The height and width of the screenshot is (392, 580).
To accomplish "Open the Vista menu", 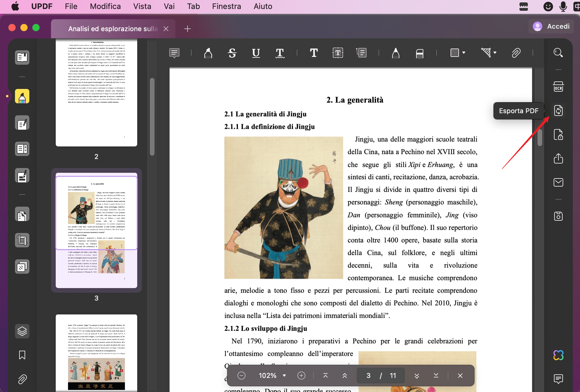I will tap(142, 6).
